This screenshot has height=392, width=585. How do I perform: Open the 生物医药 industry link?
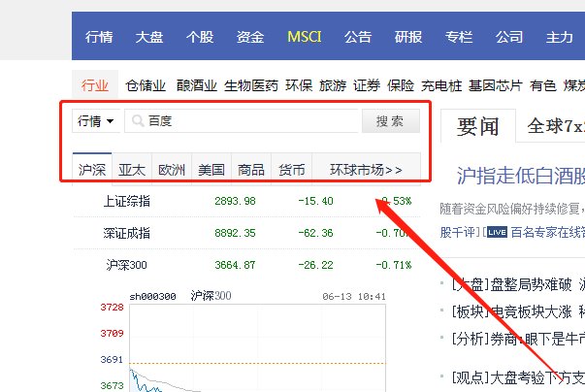coord(251,85)
